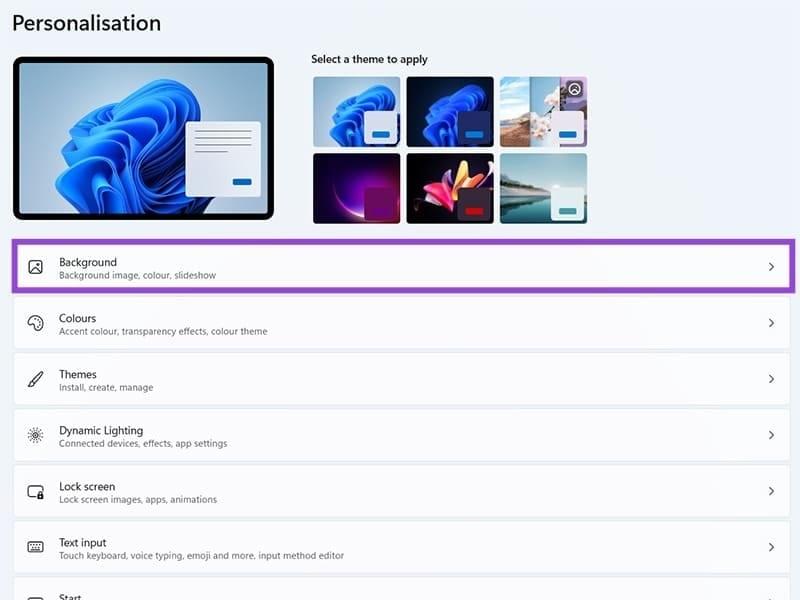The width and height of the screenshot is (800, 600).
Task: Select the purple crescent moon theme
Action: (356, 189)
